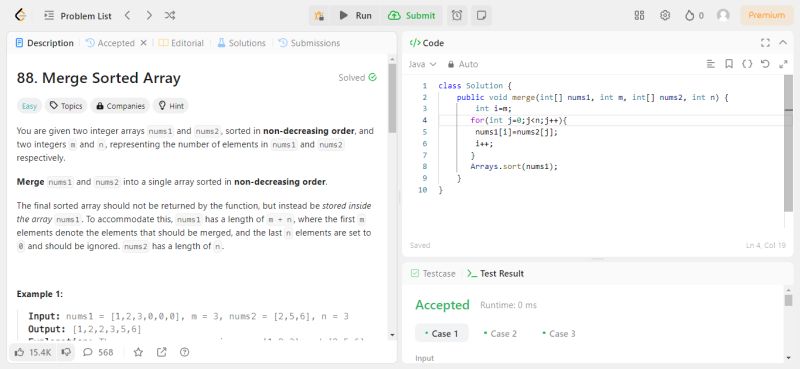The image size is (800, 369).
Task: Open the Editorial tab
Action: 181,43
